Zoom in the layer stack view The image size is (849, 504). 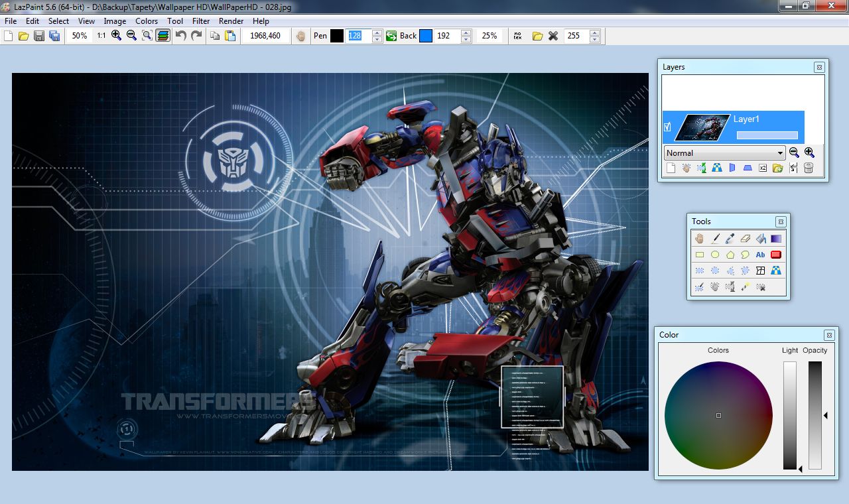(809, 153)
